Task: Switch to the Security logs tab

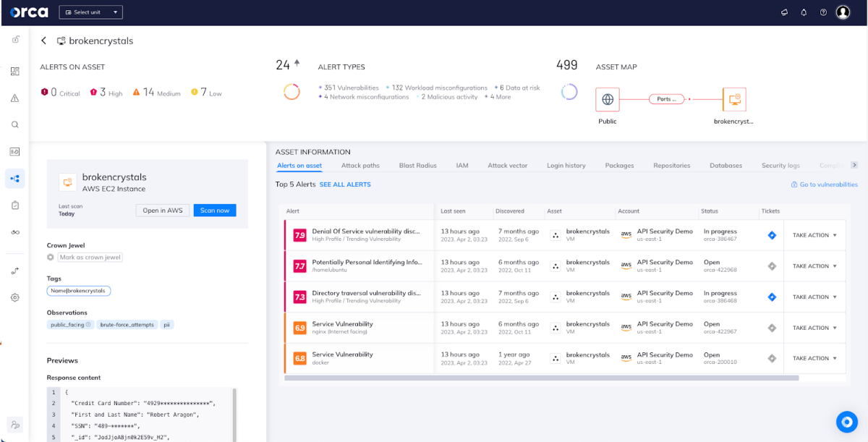Action: (x=780, y=166)
